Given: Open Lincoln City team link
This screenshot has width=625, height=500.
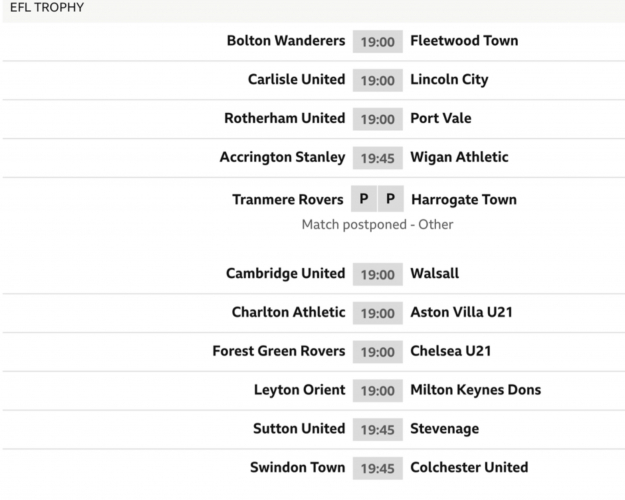Looking at the screenshot, I should tap(449, 80).
